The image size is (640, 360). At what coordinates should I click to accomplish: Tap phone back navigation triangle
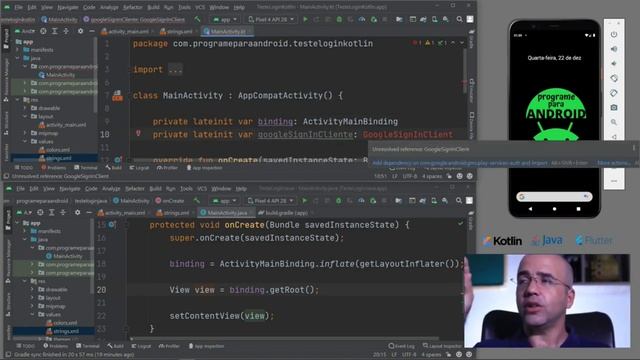530,209
